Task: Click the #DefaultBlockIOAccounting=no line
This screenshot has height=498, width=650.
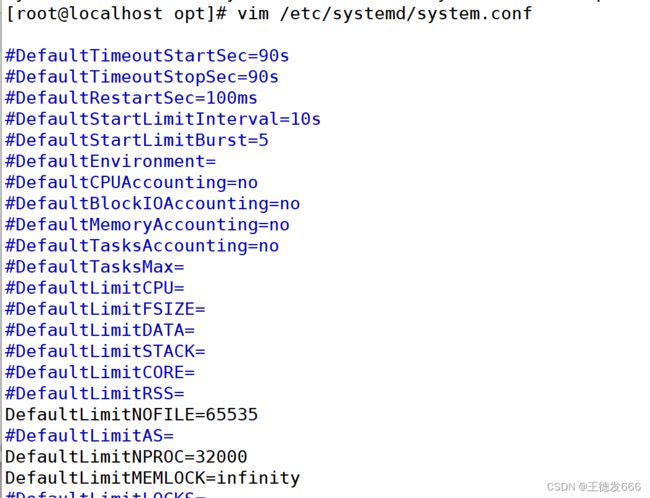Action: (152, 204)
